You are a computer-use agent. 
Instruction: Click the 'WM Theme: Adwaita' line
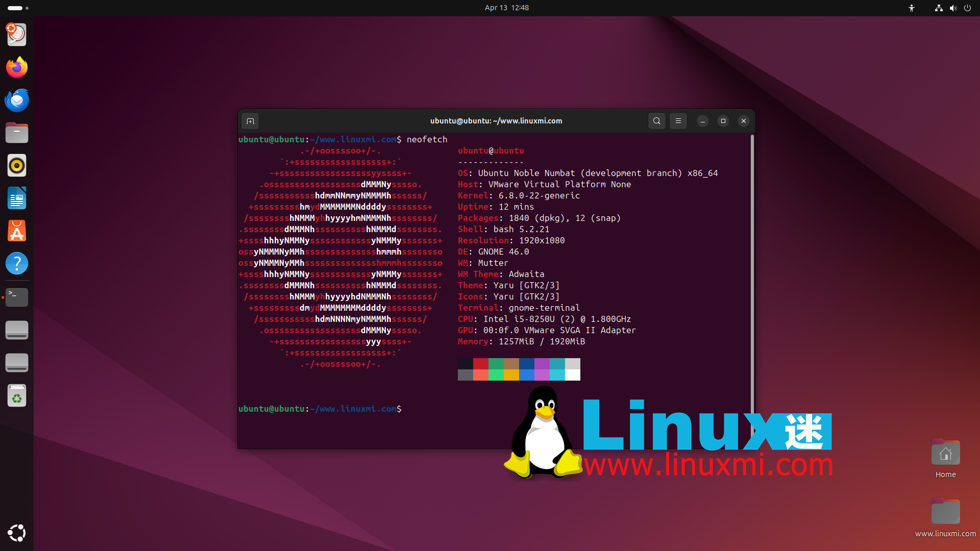click(x=501, y=274)
